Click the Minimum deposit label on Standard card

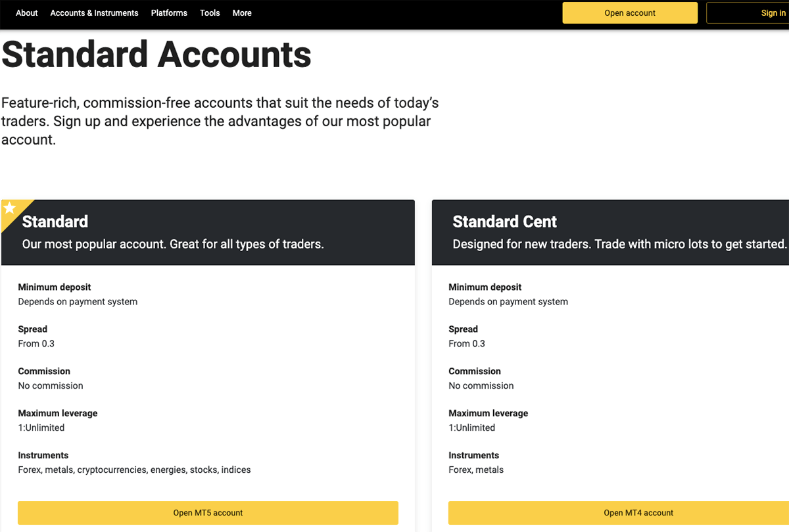(55, 287)
